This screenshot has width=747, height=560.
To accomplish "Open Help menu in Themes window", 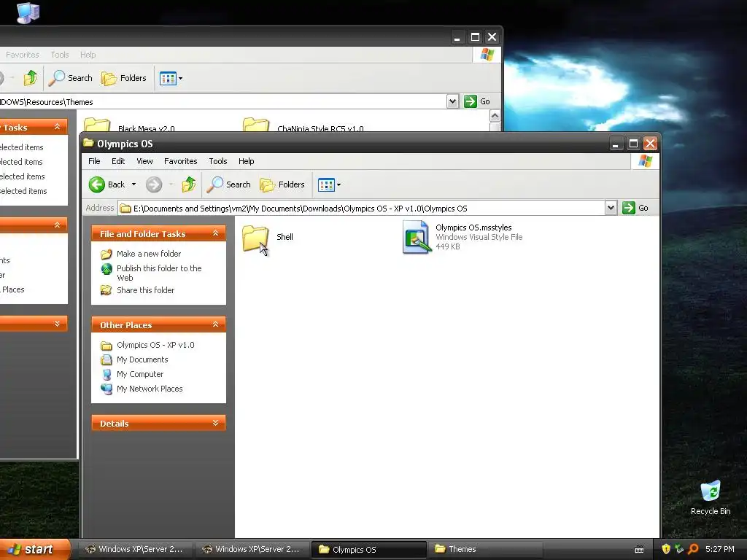I will tap(88, 55).
